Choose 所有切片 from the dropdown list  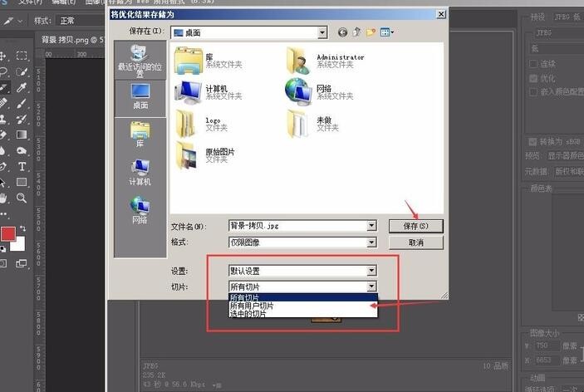[x=302, y=297]
